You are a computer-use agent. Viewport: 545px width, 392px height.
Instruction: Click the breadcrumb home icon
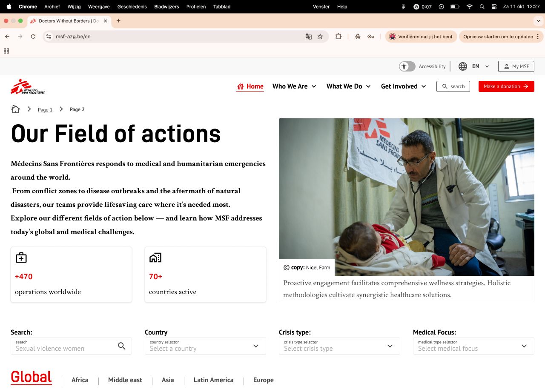tap(16, 109)
